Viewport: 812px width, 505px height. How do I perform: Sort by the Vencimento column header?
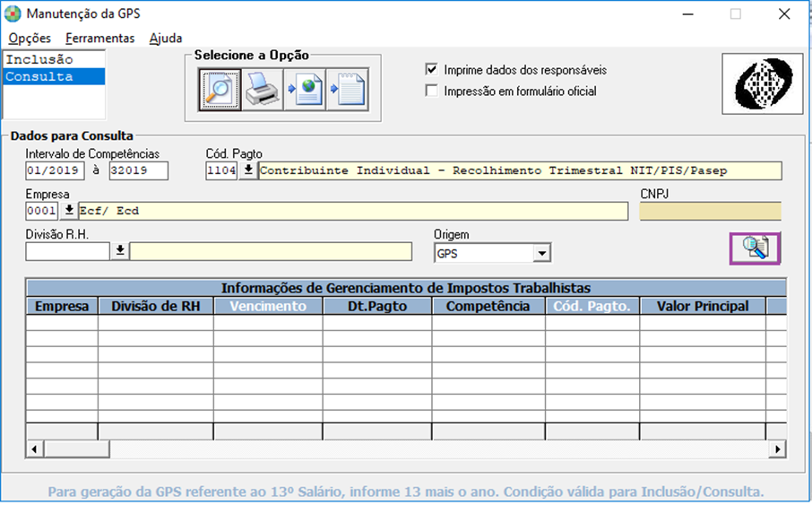(268, 306)
